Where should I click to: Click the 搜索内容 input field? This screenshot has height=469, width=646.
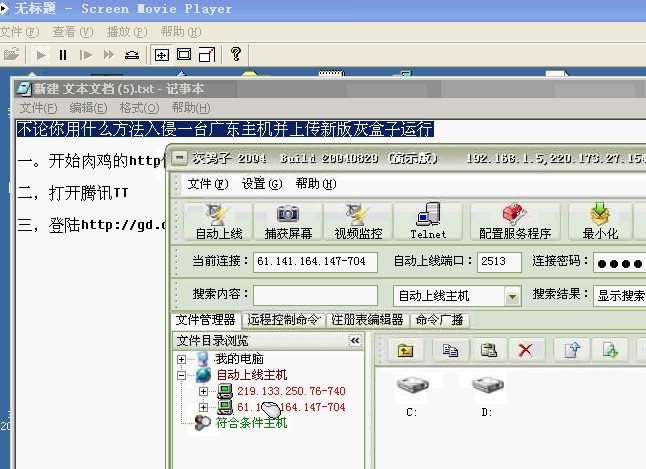tap(315, 295)
